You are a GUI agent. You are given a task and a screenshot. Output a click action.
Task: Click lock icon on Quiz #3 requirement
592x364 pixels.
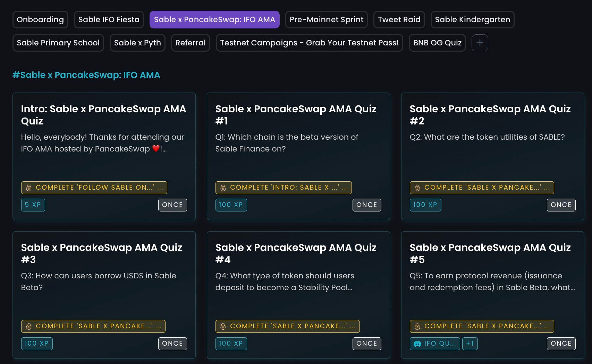click(x=29, y=326)
